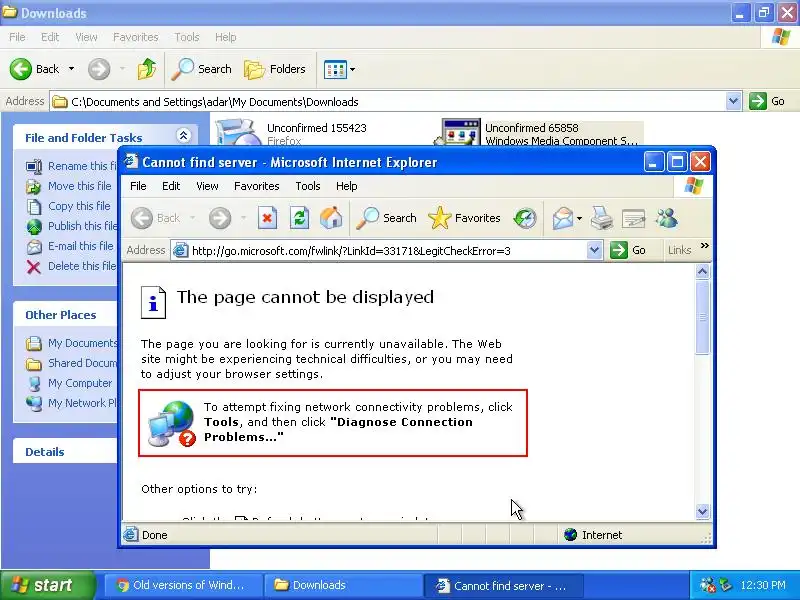Go to the Home page in Internet Explorer

tap(331, 218)
